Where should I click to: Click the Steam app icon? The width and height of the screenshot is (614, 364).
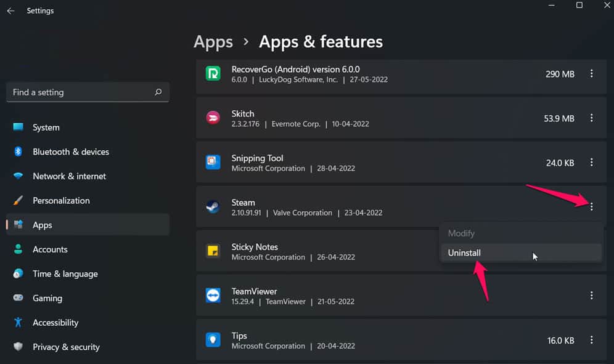[213, 207]
